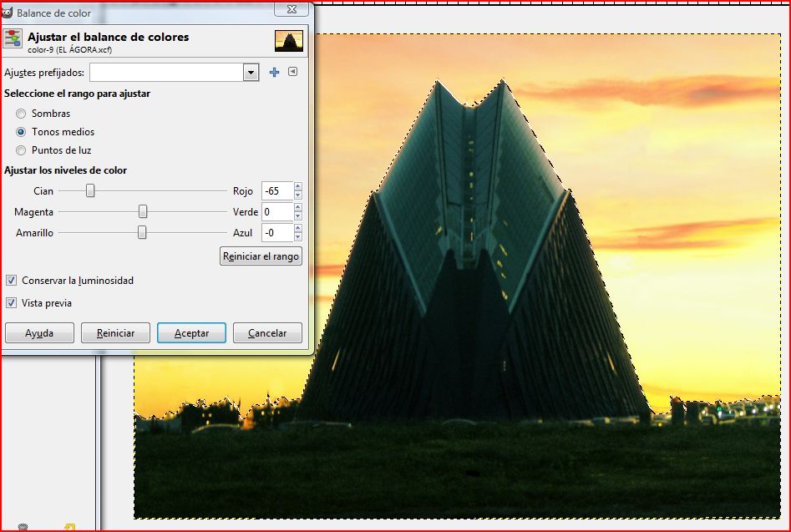
Task: Click the Color Balance tool icon
Action: pos(12,38)
